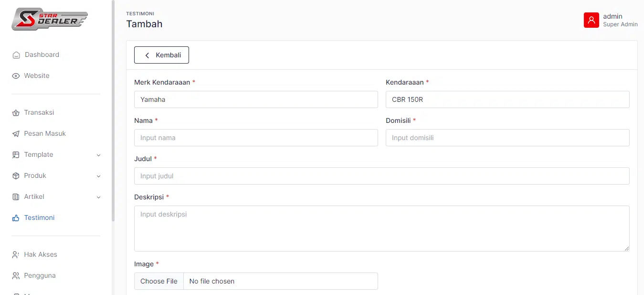The width and height of the screenshot is (644, 295).
Task: Open Pengguna in the sidebar
Action: [40, 275]
